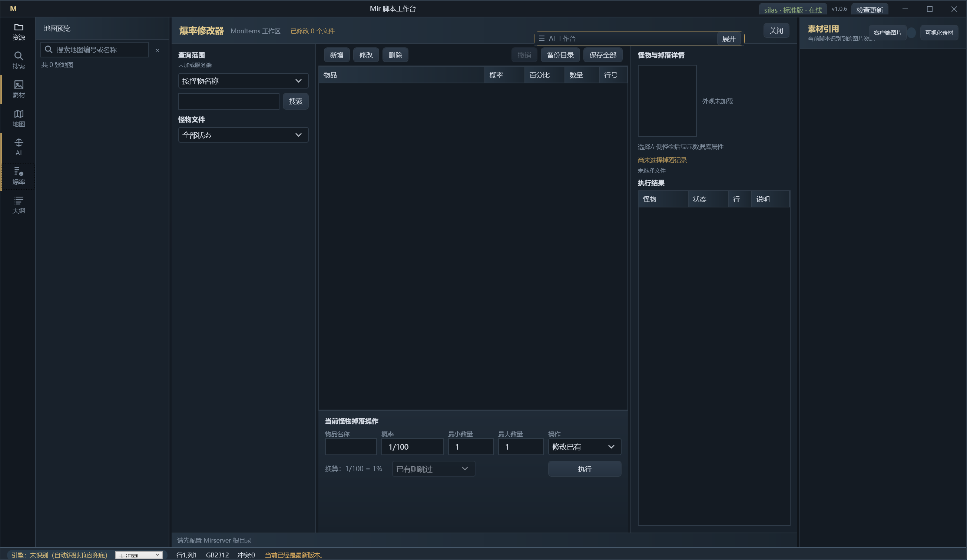Open the engine selection dropdown in status bar
The width and height of the screenshot is (967, 560).
click(x=139, y=555)
